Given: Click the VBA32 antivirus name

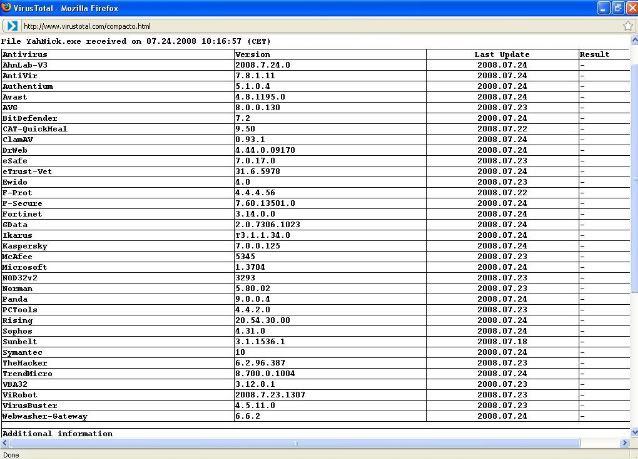Looking at the screenshot, I should click(15, 385).
